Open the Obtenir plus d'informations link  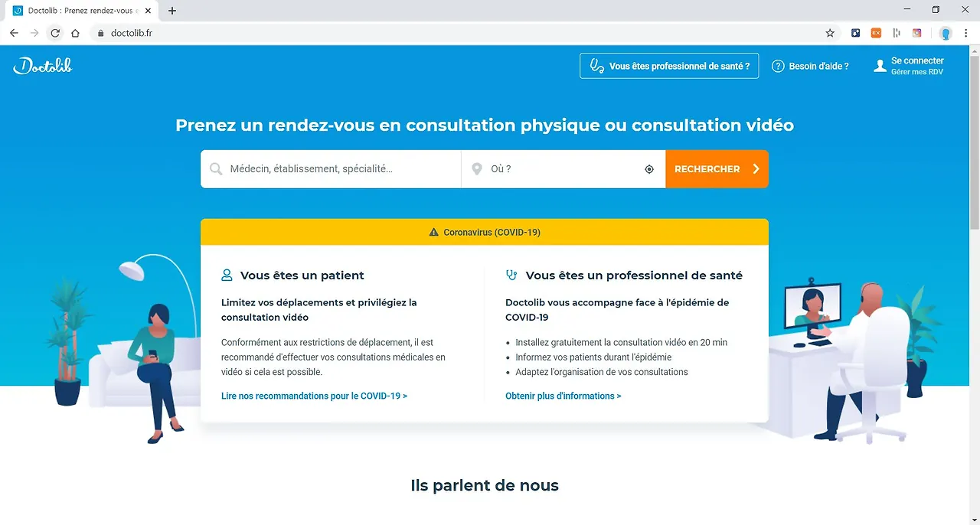[x=563, y=396]
